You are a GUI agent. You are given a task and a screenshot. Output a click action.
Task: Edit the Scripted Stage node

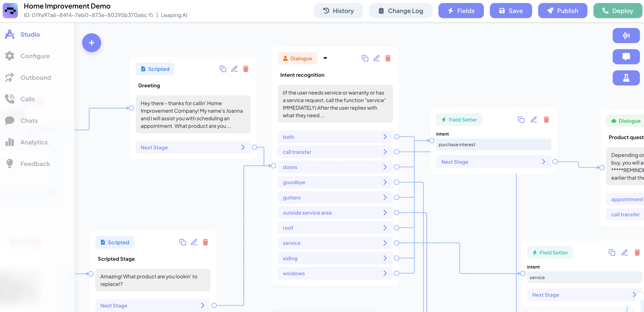coord(194,242)
